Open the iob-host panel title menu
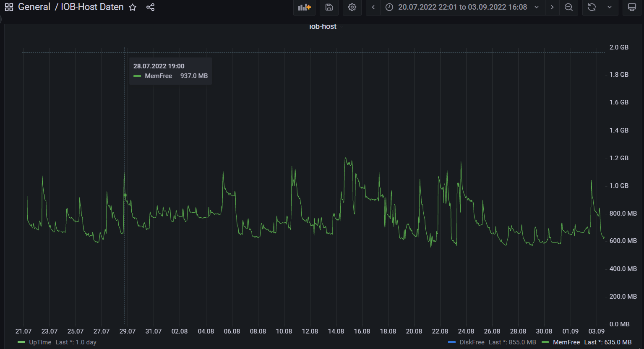Screen dimensions: 644x349 [x=323, y=26]
